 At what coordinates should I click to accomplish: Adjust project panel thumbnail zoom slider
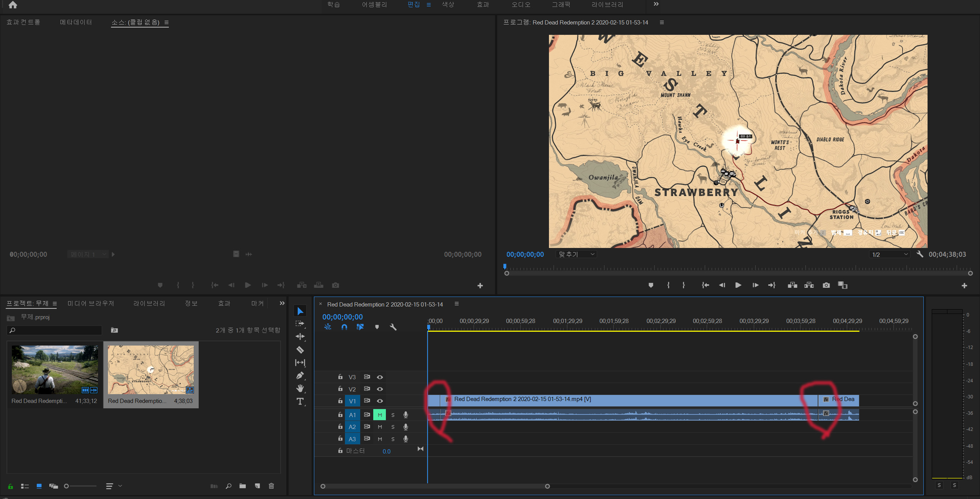coord(67,486)
